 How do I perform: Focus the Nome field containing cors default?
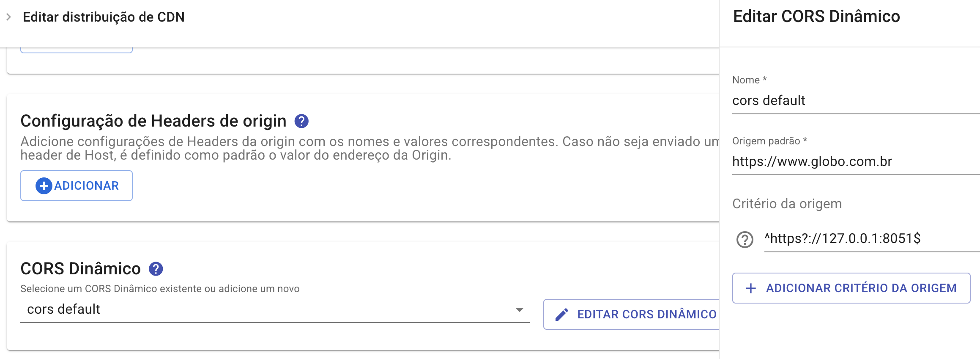pos(856,101)
